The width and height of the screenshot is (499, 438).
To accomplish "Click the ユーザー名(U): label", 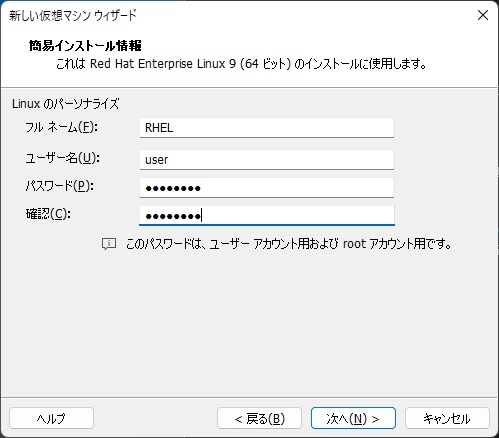I will pos(62,158).
